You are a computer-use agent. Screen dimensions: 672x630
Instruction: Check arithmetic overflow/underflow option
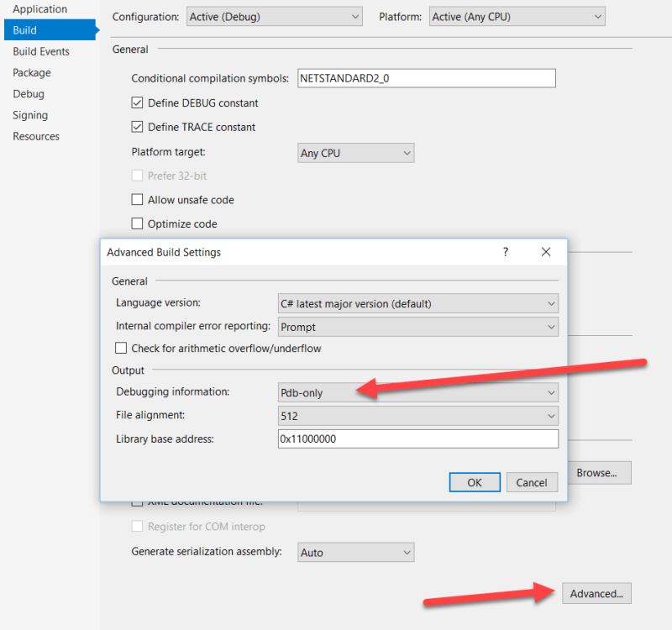click(x=122, y=349)
